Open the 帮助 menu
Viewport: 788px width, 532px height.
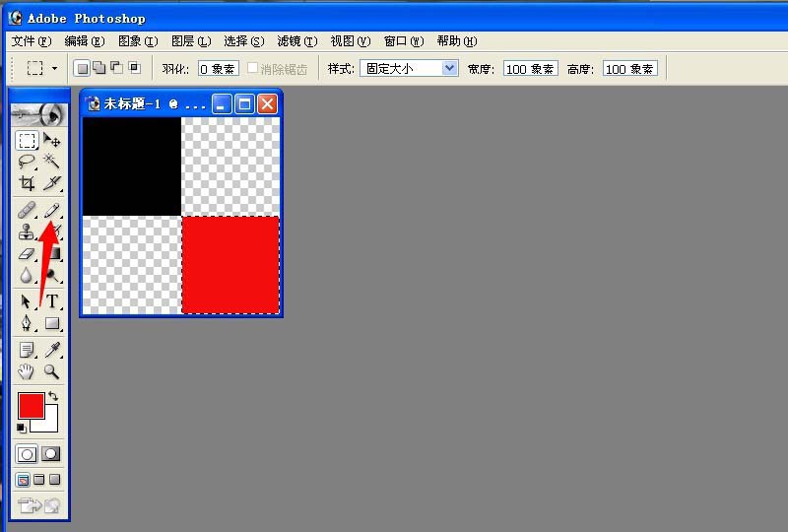457,41
